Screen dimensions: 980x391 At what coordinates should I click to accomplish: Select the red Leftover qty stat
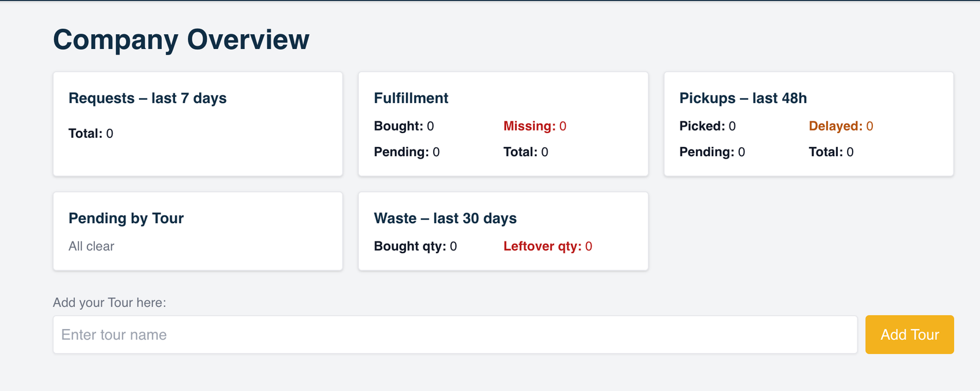click(x=548, y=246)
